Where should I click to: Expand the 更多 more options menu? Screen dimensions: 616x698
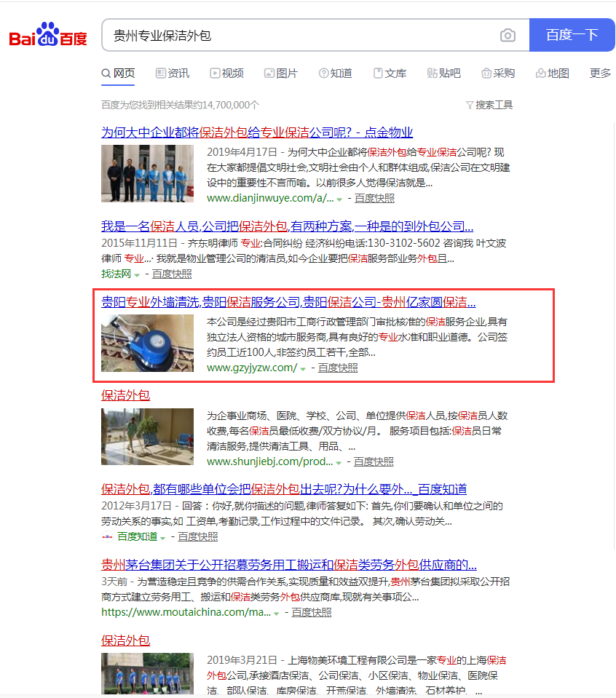coord(599,73)
